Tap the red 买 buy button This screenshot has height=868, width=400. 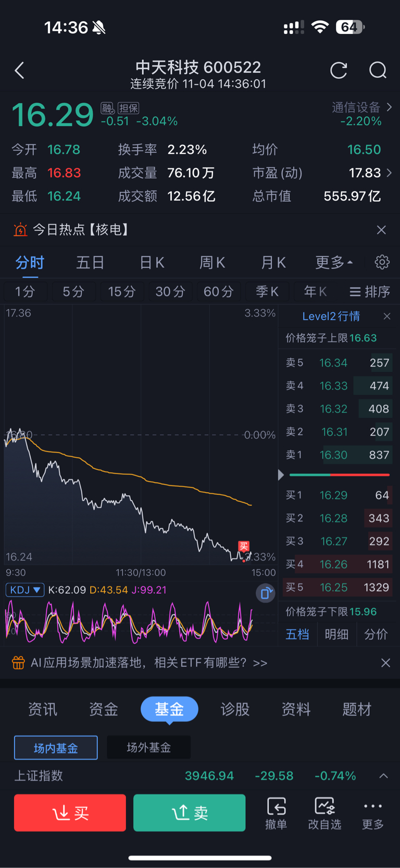coord(70,813)
